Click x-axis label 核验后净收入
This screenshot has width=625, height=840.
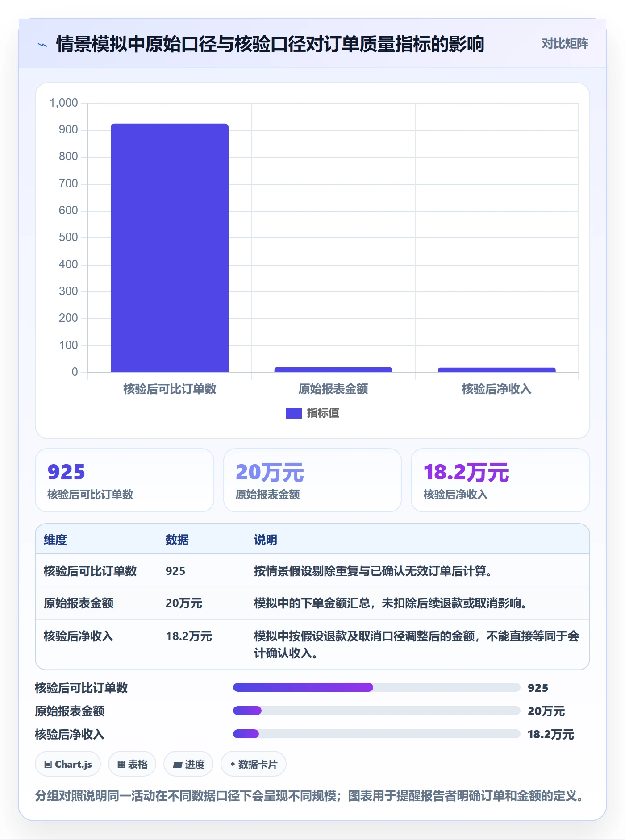point(496,389)
